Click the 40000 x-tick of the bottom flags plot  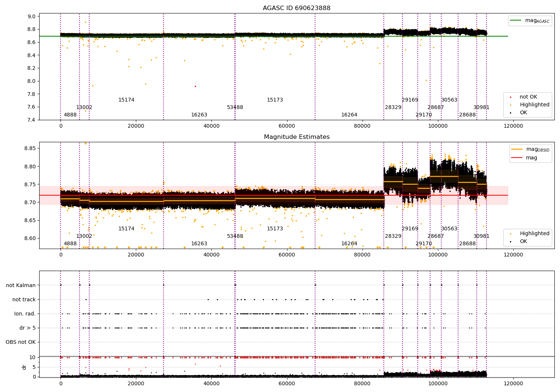coord(211,384)
